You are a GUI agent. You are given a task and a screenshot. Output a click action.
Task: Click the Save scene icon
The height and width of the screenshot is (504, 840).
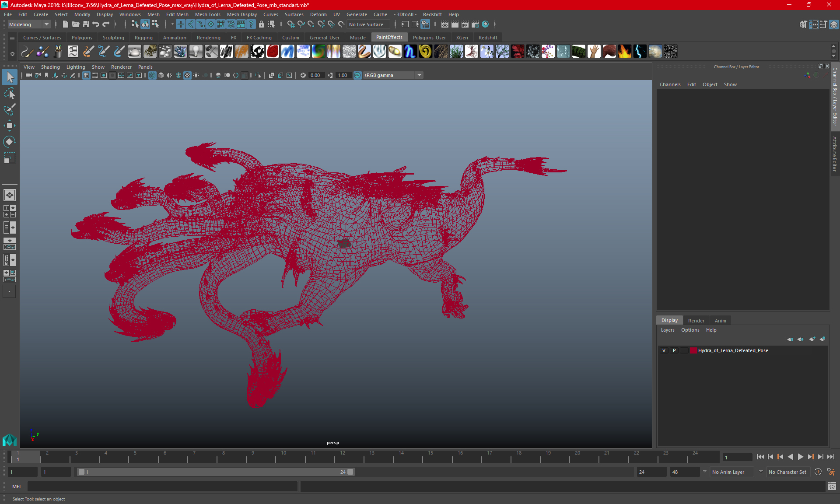[x=86, y=24]
